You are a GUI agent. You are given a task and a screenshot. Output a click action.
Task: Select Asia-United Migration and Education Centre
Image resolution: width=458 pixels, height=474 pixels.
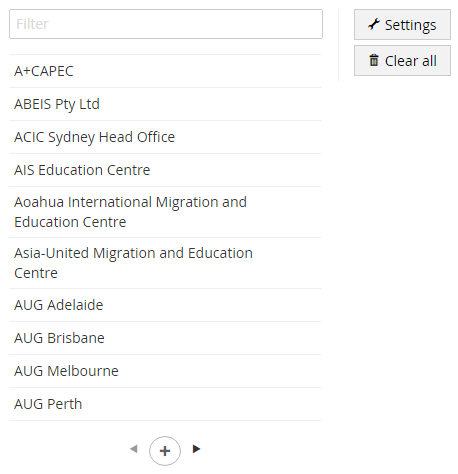(x=165, y=263)
